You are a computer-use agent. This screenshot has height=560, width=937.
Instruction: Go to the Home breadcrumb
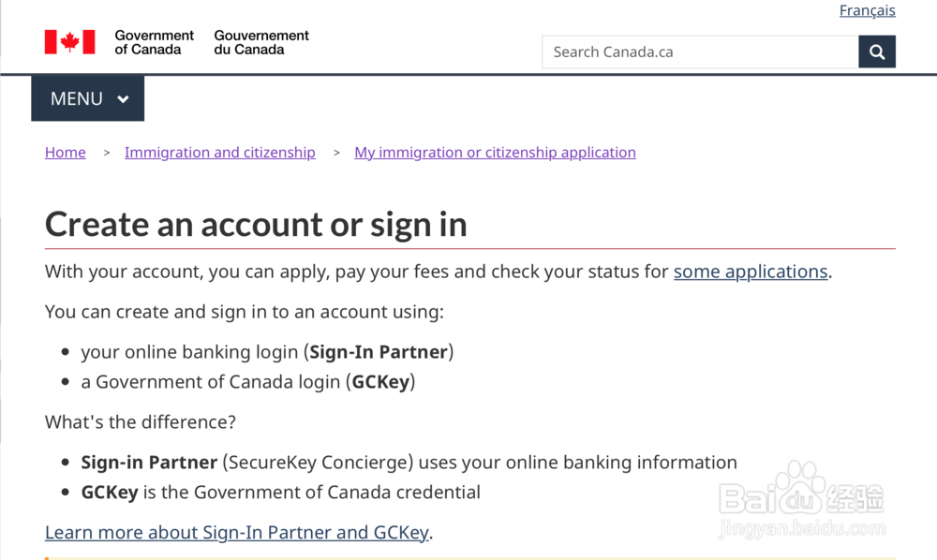point(66,153)
